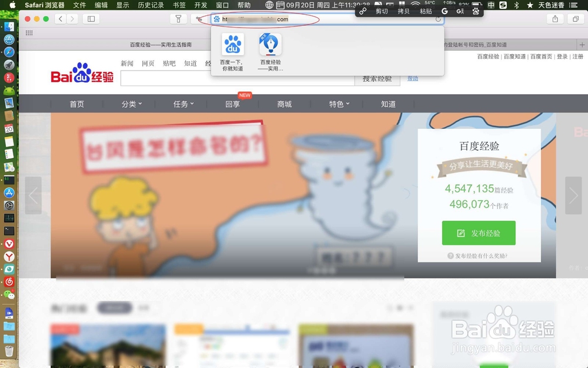This screenshot has height=368, width=588.
Task: Open the WeChat icon in the dock
Action: (x=9, y=295)
